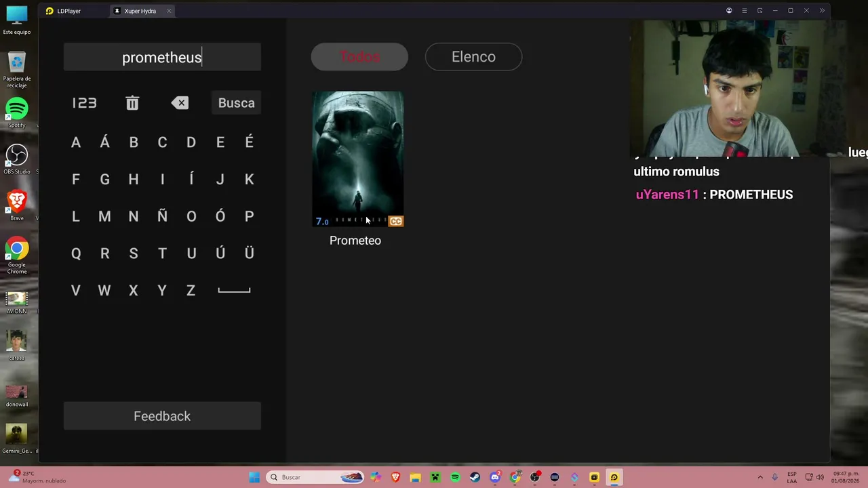Collapse LDPlayer sidebar with double-arrow icon

tap(822, 11)
